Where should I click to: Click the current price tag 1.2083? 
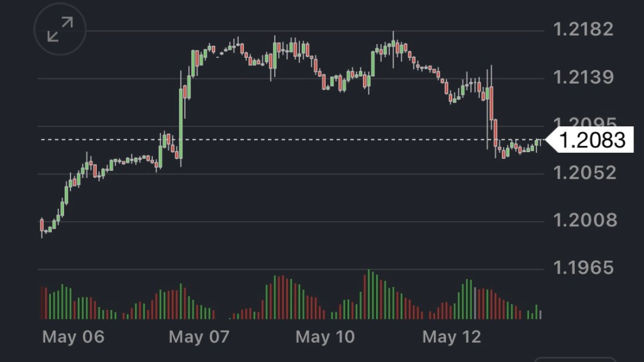pos(592,140)
